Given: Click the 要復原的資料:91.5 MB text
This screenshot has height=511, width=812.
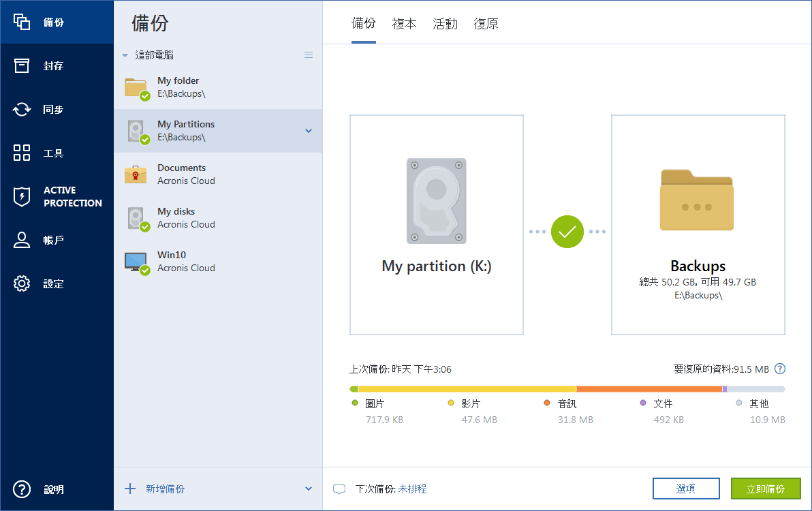Looking at the screenshot, I should coord(721,369).
